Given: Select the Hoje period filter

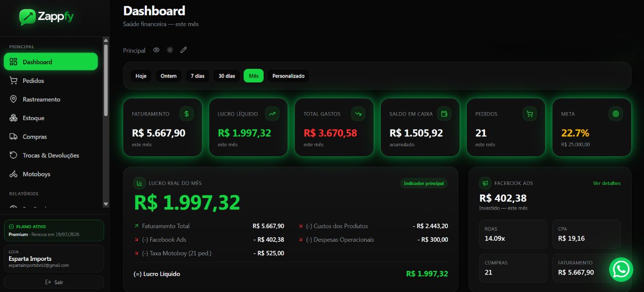Looking at the screenshot, I should click(x=141, y=76).
